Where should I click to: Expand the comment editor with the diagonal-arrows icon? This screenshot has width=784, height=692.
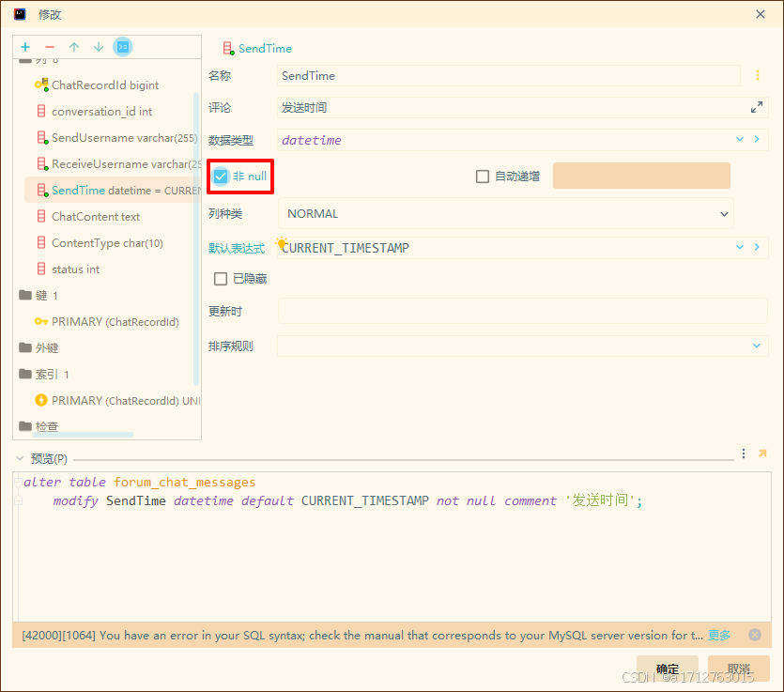pos(757,107)
